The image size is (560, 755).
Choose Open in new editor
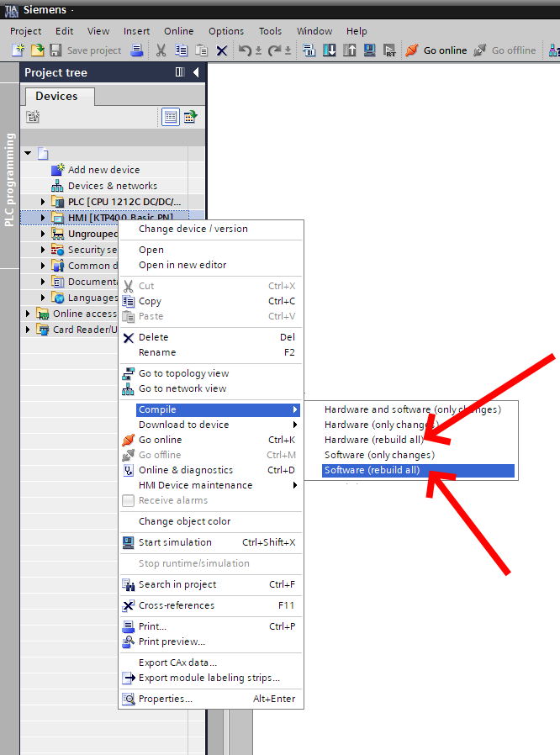[x=211, y=265]
